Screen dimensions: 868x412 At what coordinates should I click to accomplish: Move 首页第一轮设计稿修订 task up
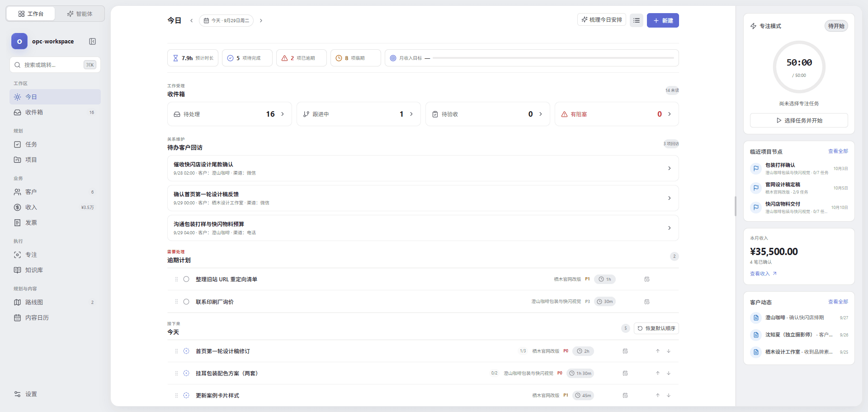(x=658, y=351)
